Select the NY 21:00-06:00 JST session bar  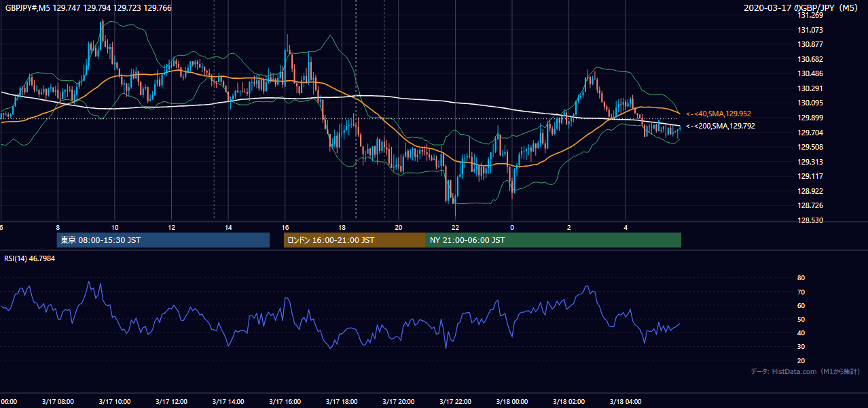coord(554,240)
